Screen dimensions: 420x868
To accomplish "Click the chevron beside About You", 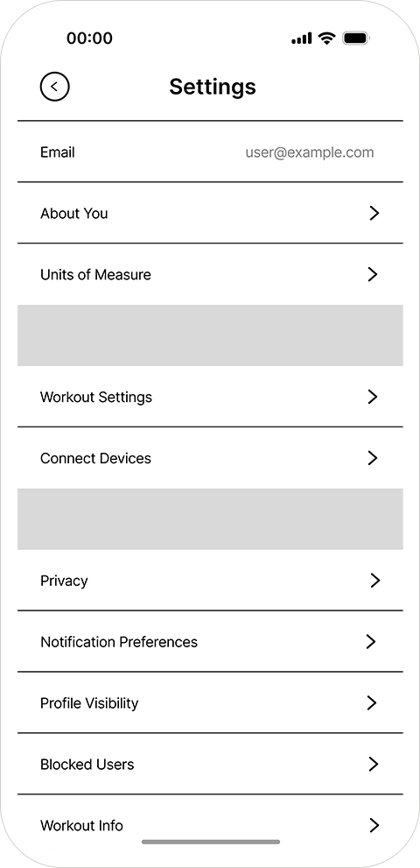I will coord(374,213).
